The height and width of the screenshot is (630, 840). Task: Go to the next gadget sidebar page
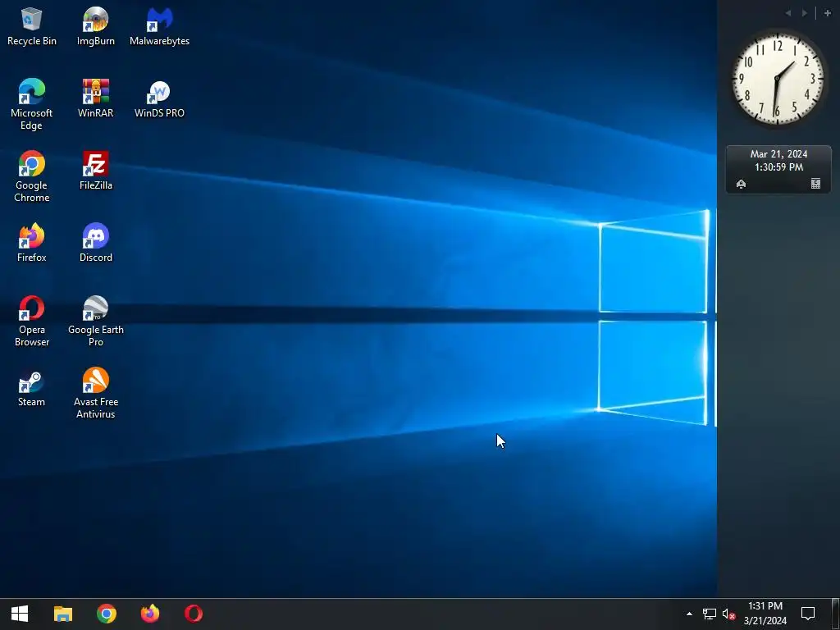coord(805,13)
